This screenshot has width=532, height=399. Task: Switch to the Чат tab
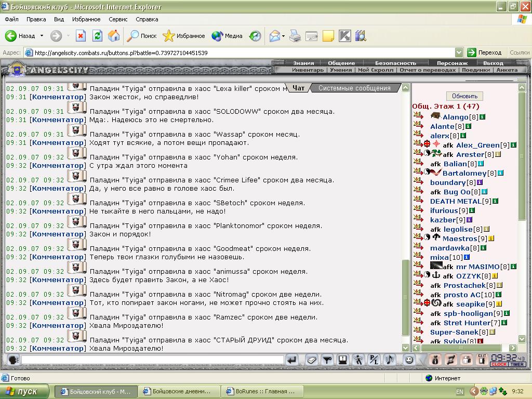pyautogui.click(x=298, y=88)
